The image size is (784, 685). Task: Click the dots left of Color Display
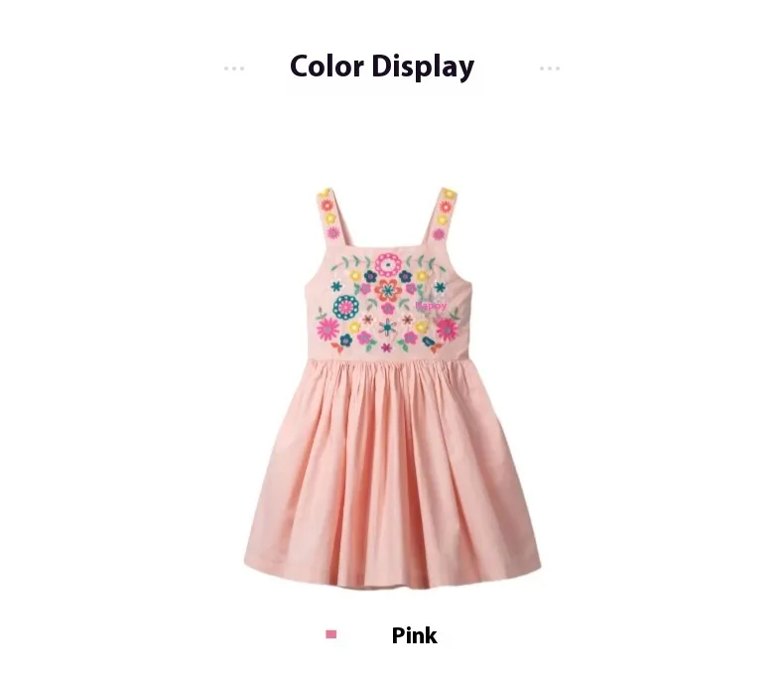point(234,68)
